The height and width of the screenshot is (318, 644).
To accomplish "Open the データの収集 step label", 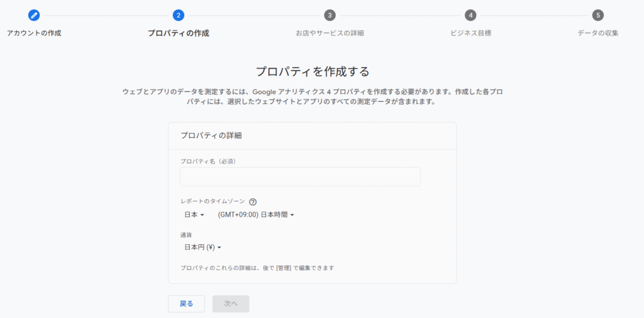I will 597,33.
